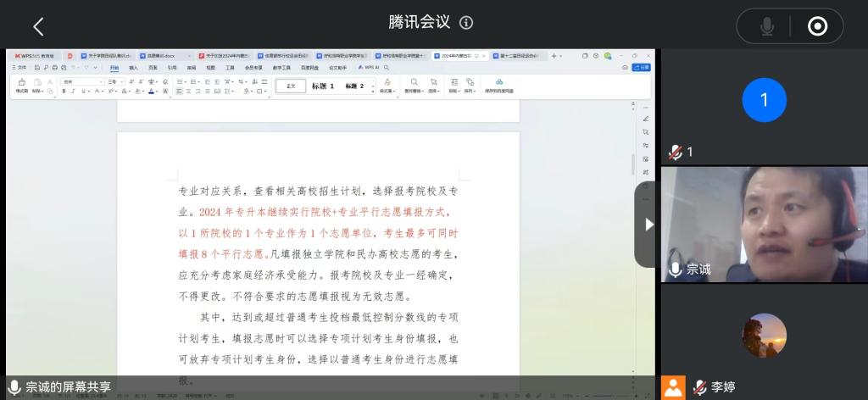Open the font size dropdown showing 三号

(x=115, y=81)
